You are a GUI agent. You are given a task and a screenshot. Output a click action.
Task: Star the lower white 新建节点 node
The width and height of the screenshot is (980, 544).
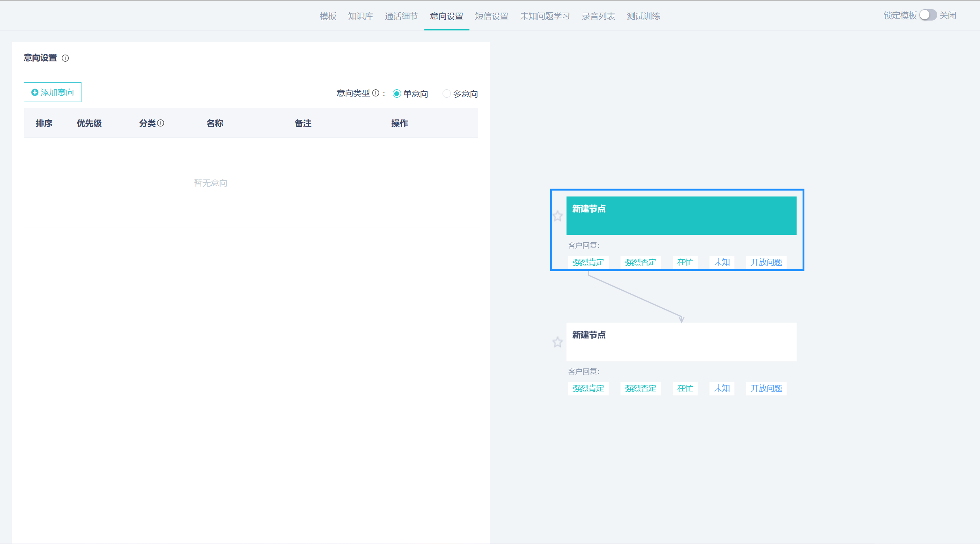(558, 342)
